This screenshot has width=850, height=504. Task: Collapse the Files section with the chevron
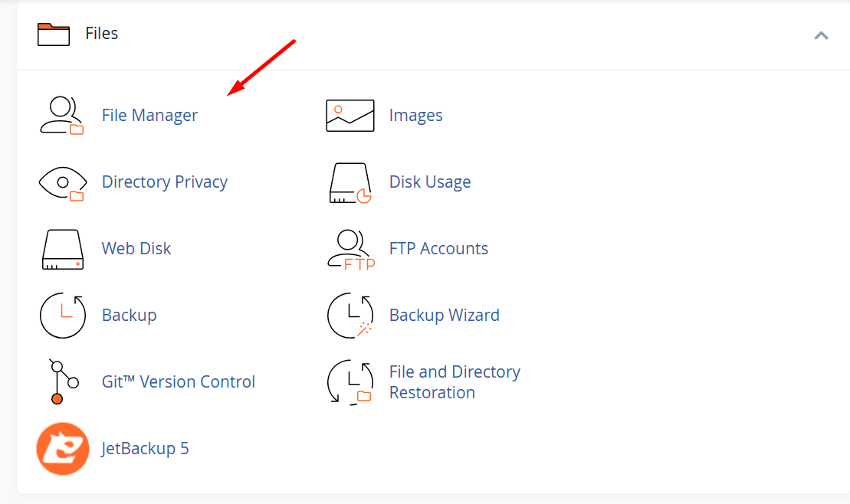tap(821, 35)
